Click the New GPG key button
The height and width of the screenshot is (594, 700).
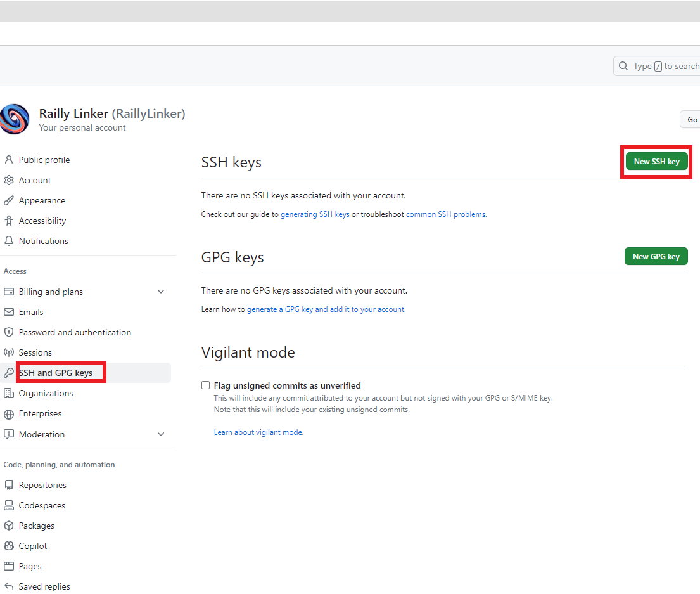click(656, 256)
